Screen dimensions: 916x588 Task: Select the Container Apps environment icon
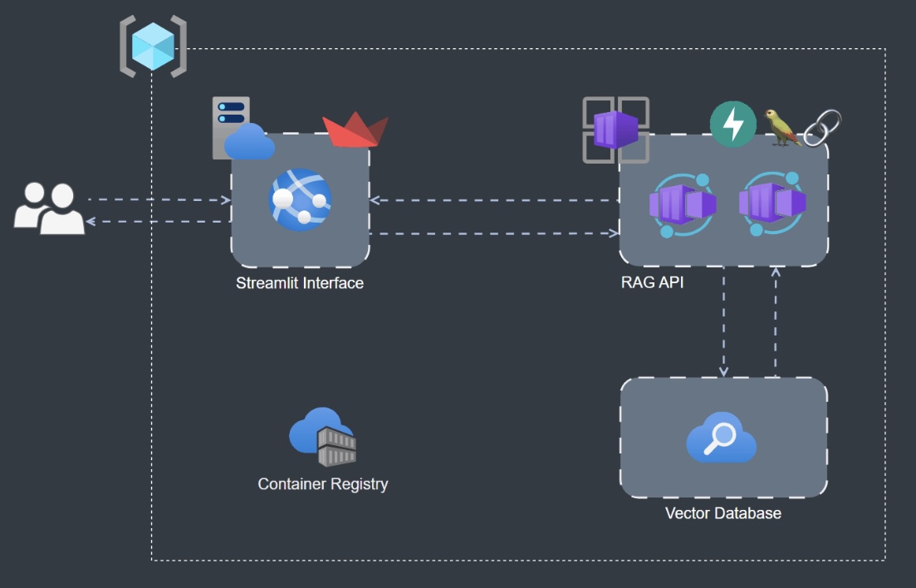pos(615,130)
